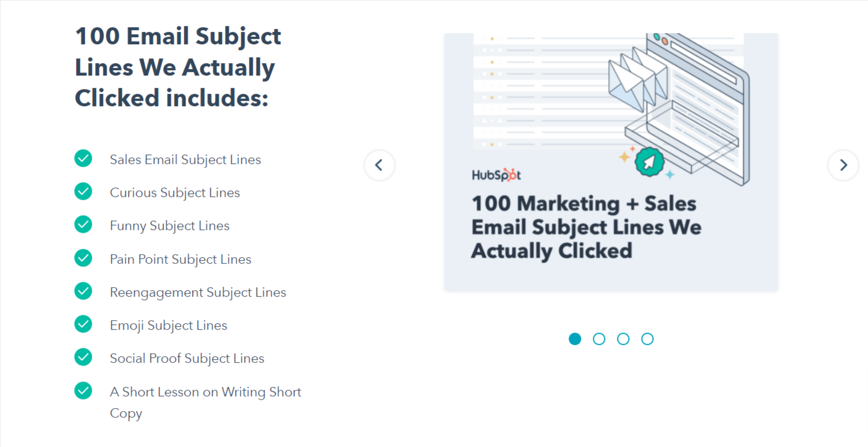
Task: Click the 100 Marketing + Sales slide title
Action: point(587,227)
